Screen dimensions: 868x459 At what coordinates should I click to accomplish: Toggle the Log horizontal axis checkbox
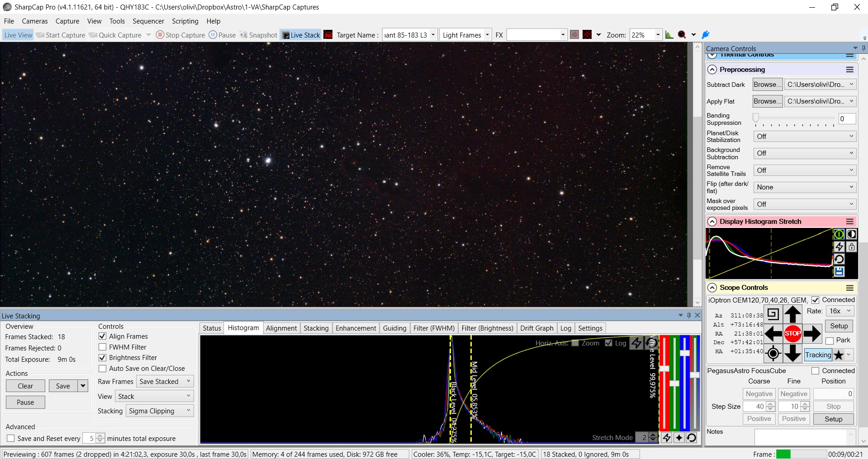(609, 343)
